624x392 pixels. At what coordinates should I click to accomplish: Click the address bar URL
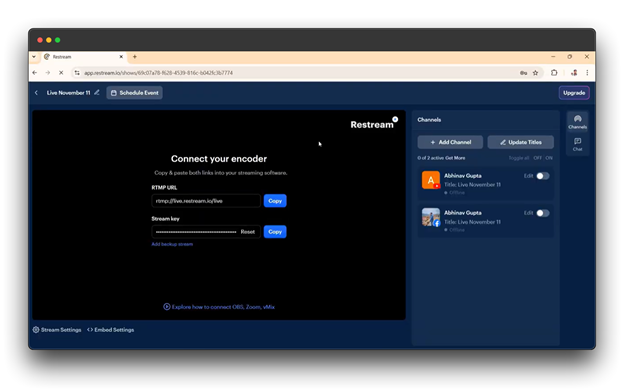158,73
